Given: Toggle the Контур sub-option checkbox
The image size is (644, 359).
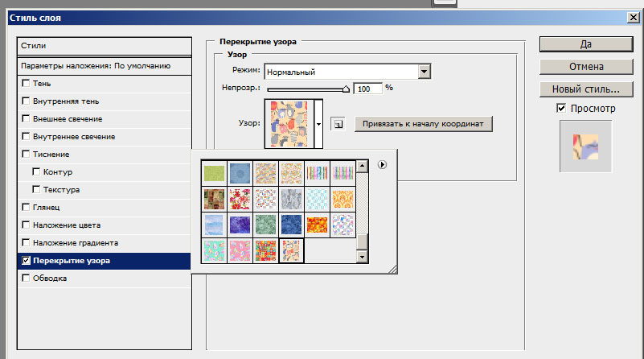Looking at the screenshot, I should [x=36, y=171].
